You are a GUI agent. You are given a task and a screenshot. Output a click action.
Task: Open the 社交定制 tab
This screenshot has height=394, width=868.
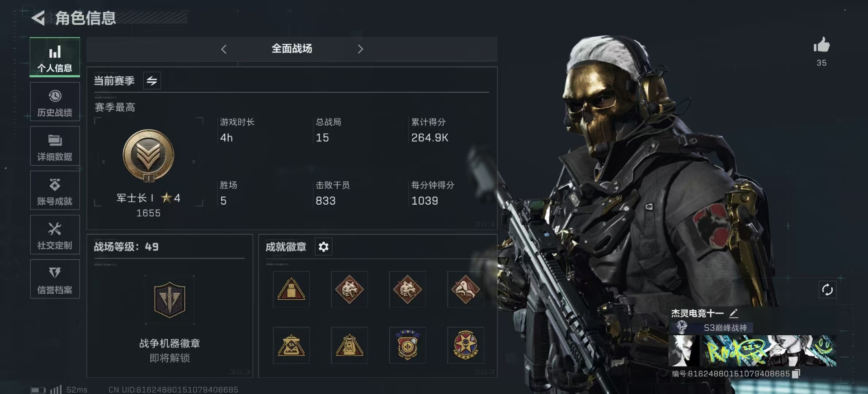coord(55,235)
